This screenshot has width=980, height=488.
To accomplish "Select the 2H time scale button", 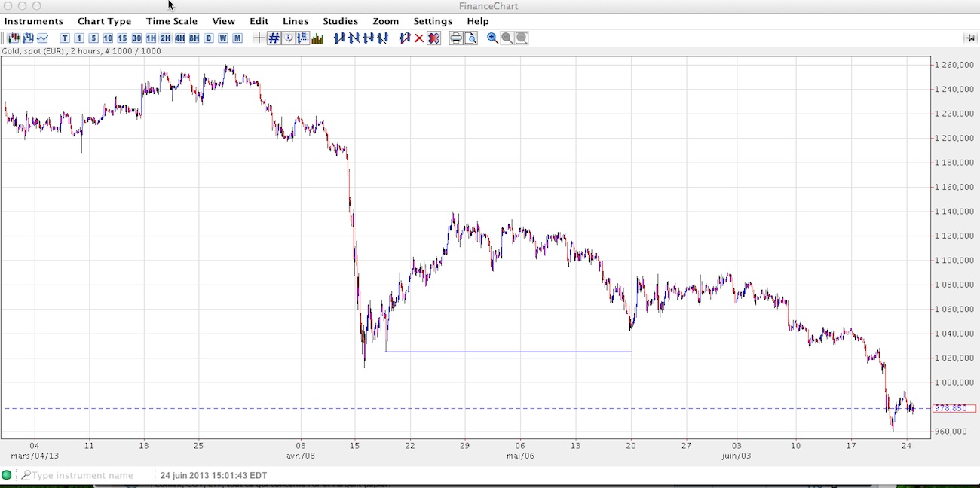I will pos(165,38).
